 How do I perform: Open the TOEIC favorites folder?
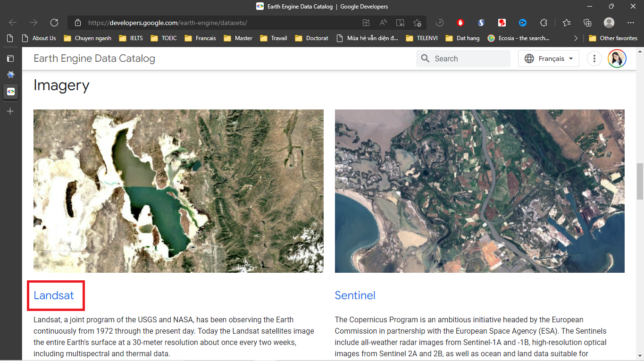coord(164,38)
